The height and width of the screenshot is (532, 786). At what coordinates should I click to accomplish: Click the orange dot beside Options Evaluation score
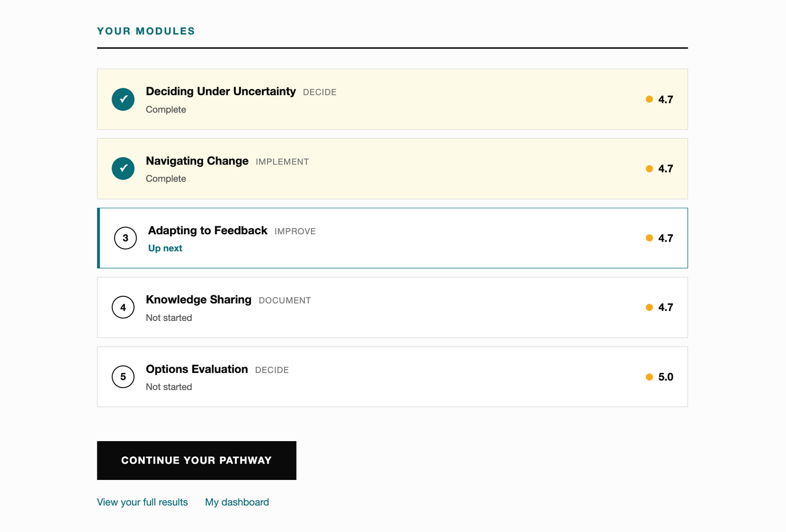pos(649,377)
